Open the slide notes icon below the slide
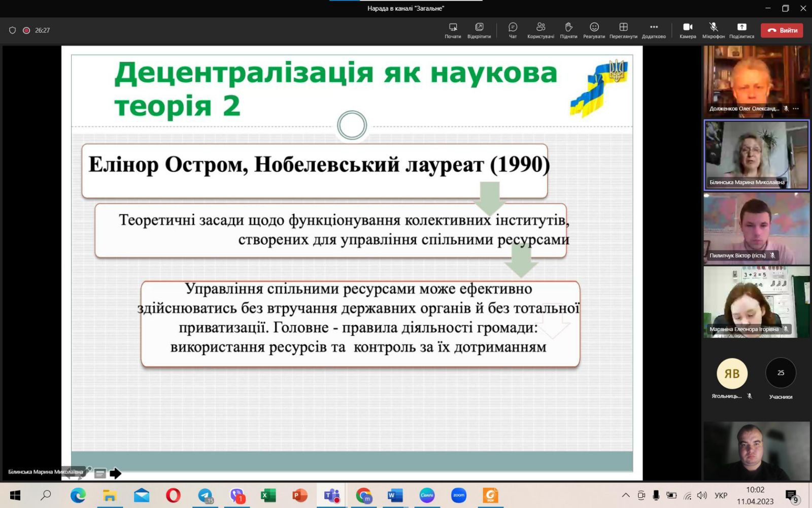812x508 pixels. [100, 473]
